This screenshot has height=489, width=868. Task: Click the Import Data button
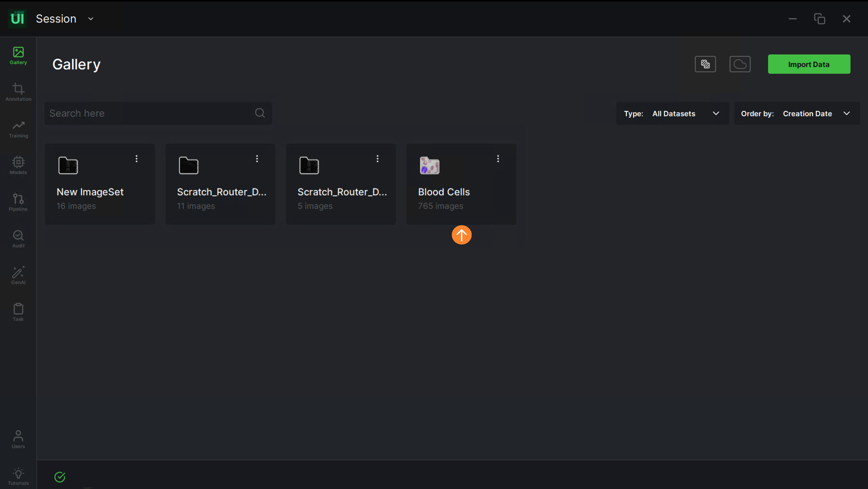click(809, 64)
